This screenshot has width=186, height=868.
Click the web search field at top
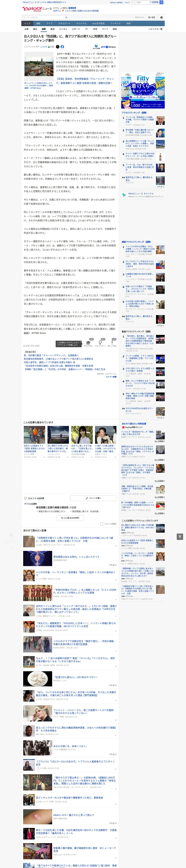click(140, 2)
